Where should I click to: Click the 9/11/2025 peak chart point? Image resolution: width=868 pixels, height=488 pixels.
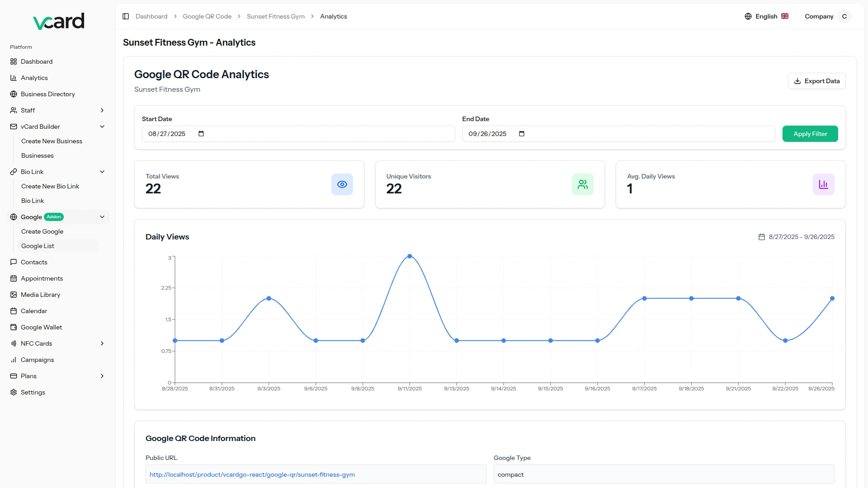tap(410, 256)
